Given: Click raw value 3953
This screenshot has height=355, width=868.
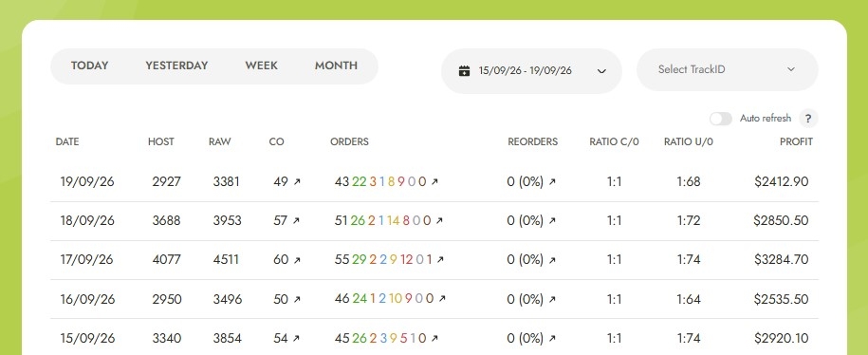Looking at the screenshot, I should [228, 220].
